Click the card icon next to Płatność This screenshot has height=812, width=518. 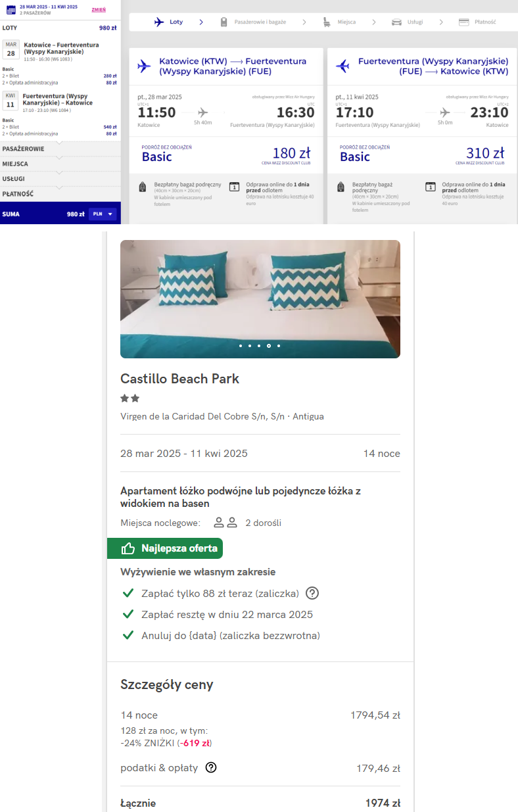tap(464, 22)
